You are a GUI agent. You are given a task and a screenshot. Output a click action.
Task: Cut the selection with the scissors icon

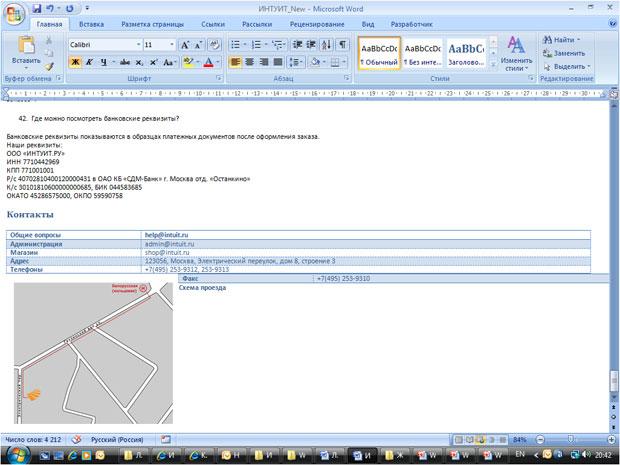pos(49,40)
